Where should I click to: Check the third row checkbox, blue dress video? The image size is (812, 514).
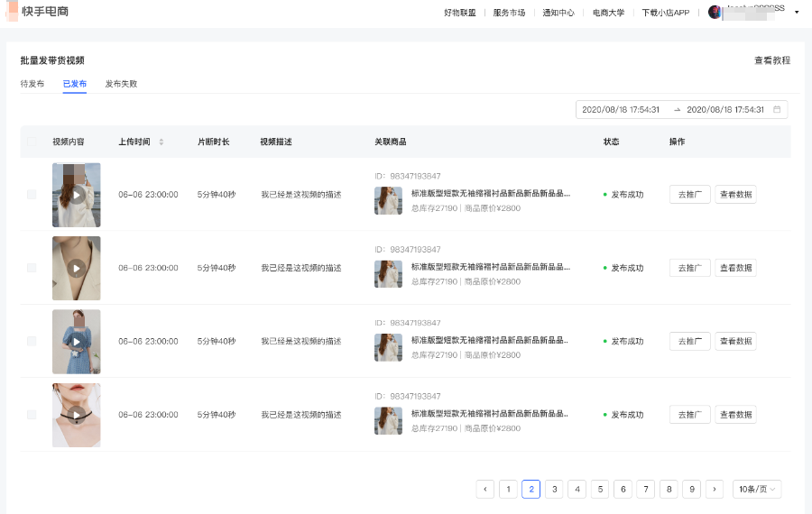32,342
